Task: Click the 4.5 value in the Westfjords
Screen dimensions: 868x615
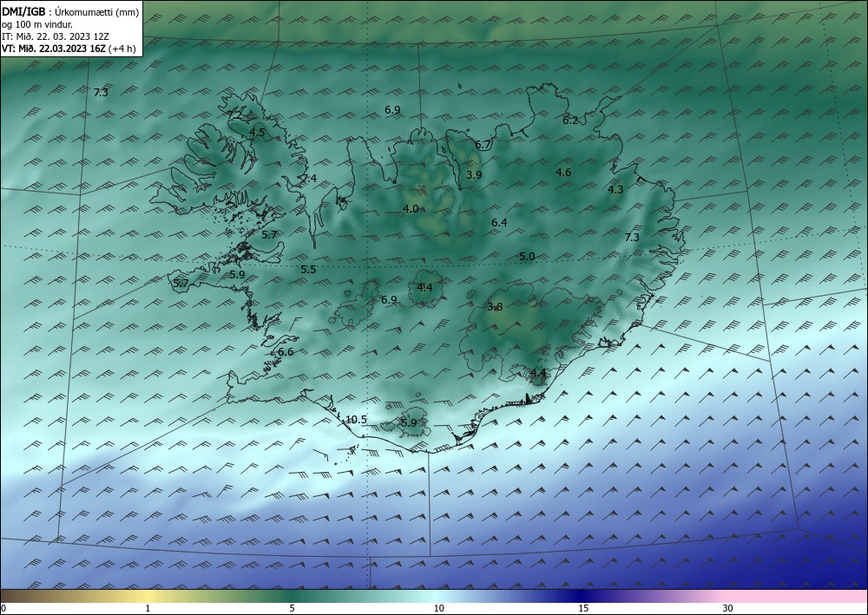Action: tap(257, 132)
